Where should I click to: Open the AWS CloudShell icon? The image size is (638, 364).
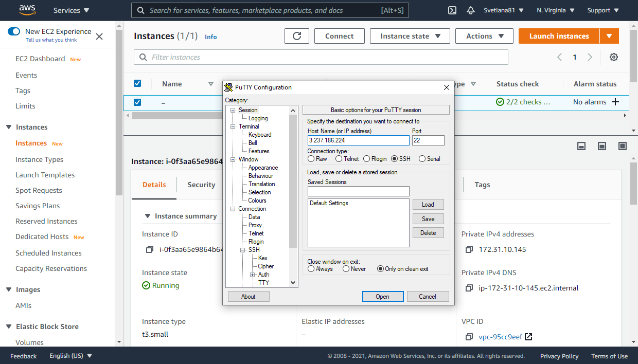[x=452, y=10]
